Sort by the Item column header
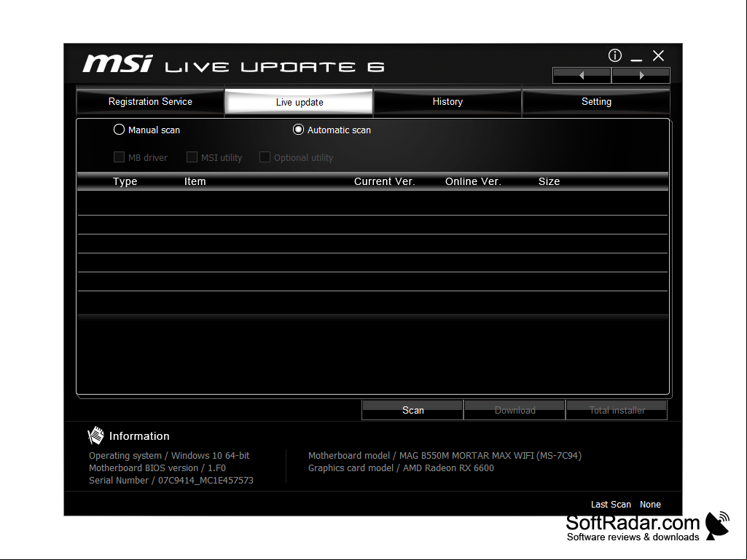The height and width of the screenshot is (560, 747). (x=195, y=181)
